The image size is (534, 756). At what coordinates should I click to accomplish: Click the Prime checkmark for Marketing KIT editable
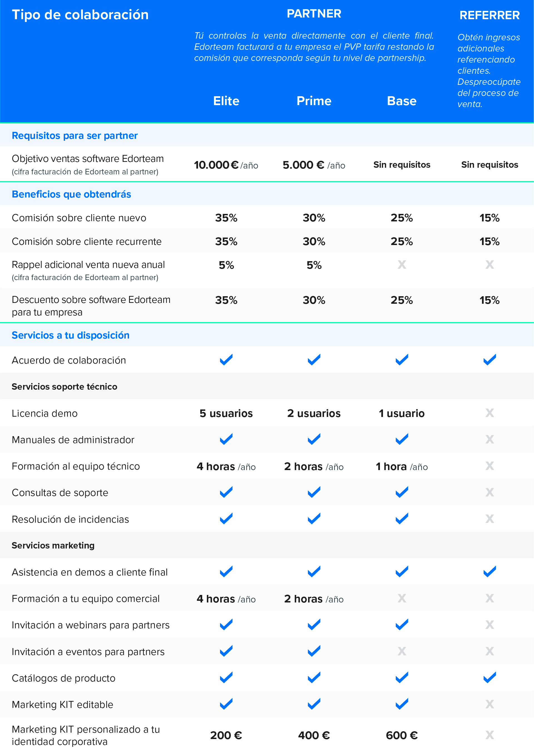click(314, 704)
